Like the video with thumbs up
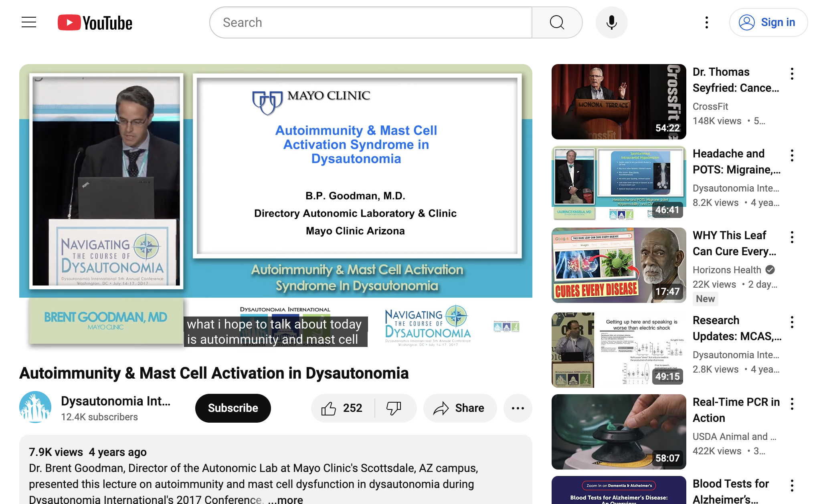Screen dimensions: 821x504 tap(342, 408)
